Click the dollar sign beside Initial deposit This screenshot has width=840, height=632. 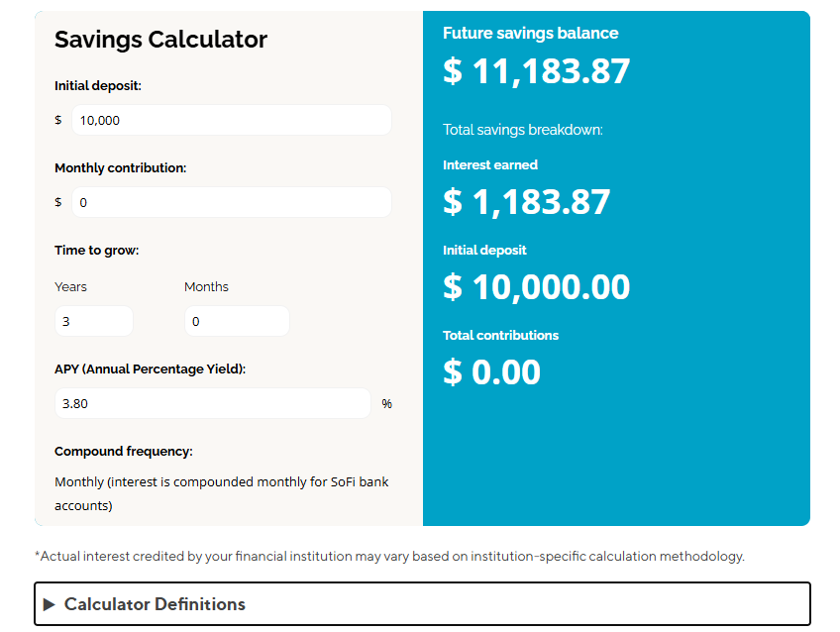[56, 119]
